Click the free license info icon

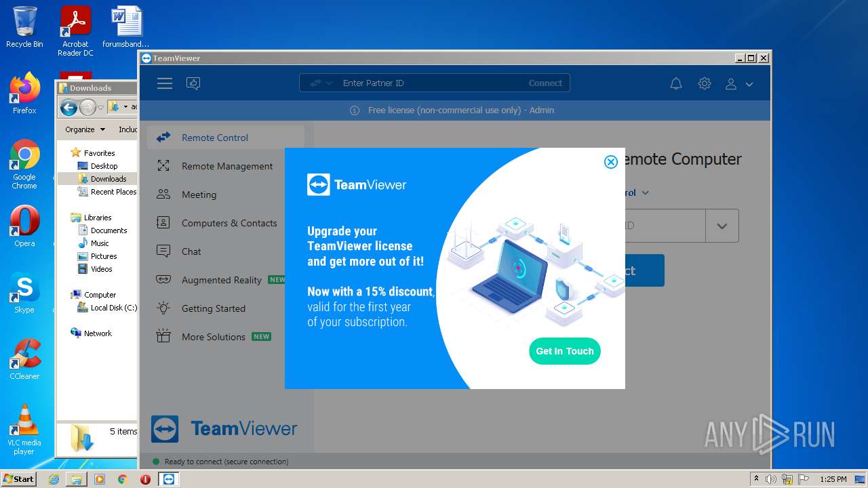coord(355,110)
